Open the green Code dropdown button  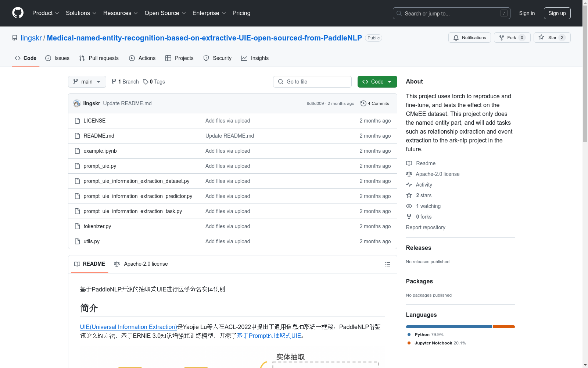[377, 82]
